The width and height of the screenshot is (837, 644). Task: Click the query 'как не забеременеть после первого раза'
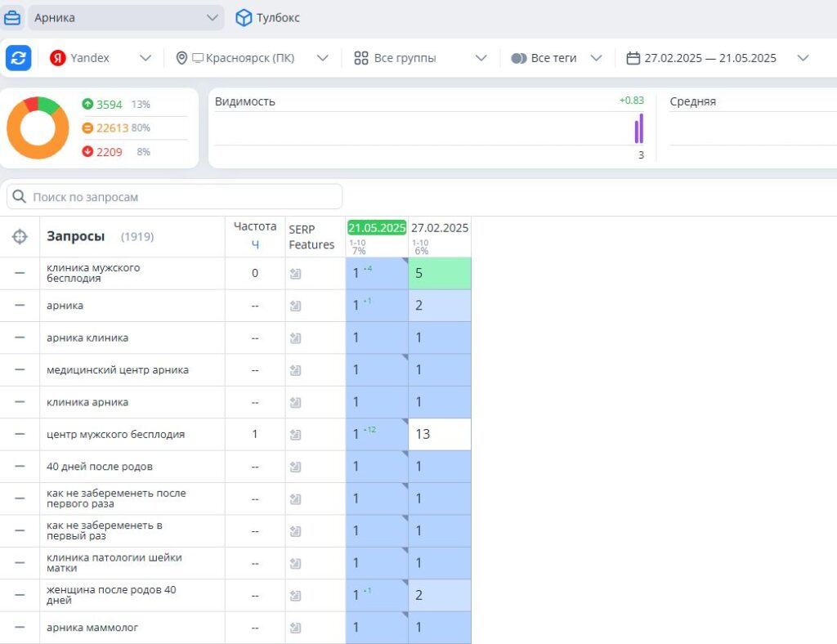(116, 499)
